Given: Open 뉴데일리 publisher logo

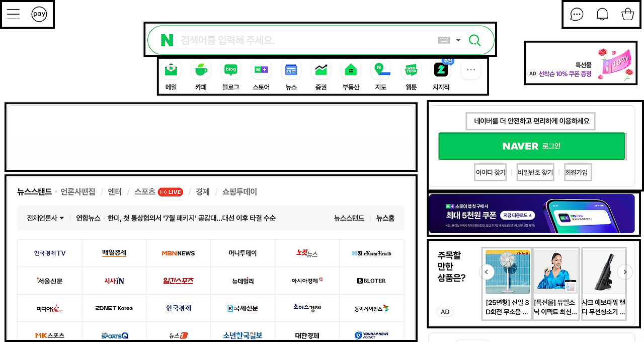Looking at the screenshot, I should click(x=243, y=281).
